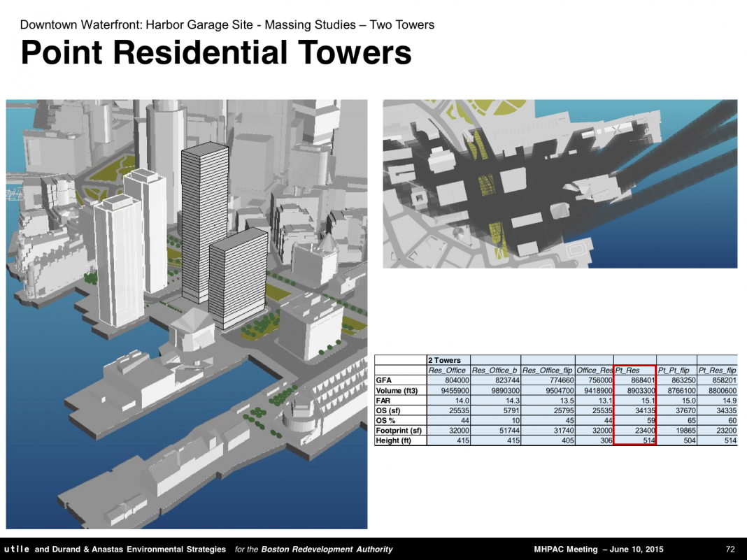Screen dimensions: 747x560
Task: Click the 'Footprint (sf)' row label
Action: pyautogui.click(x=399, y=431)
